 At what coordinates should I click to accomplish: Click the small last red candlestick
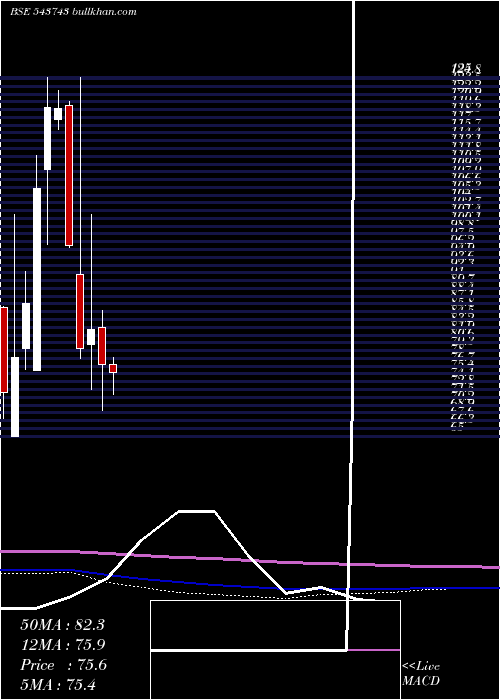tap(113, 368)
